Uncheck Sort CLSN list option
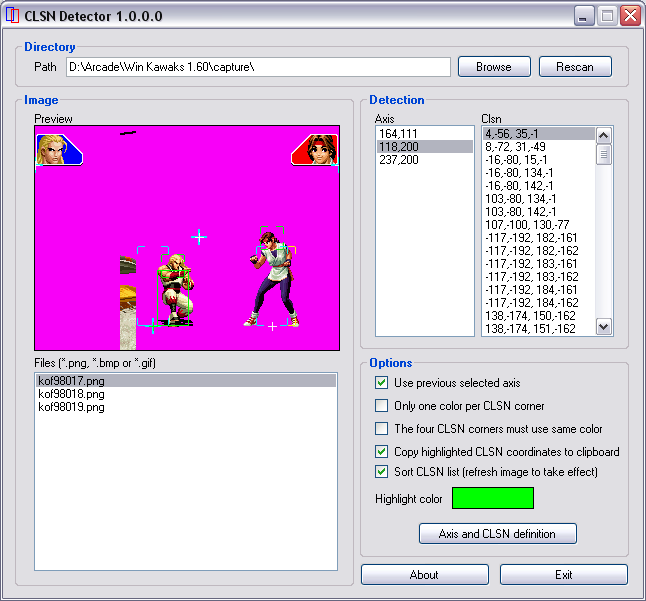 [381, 472]
